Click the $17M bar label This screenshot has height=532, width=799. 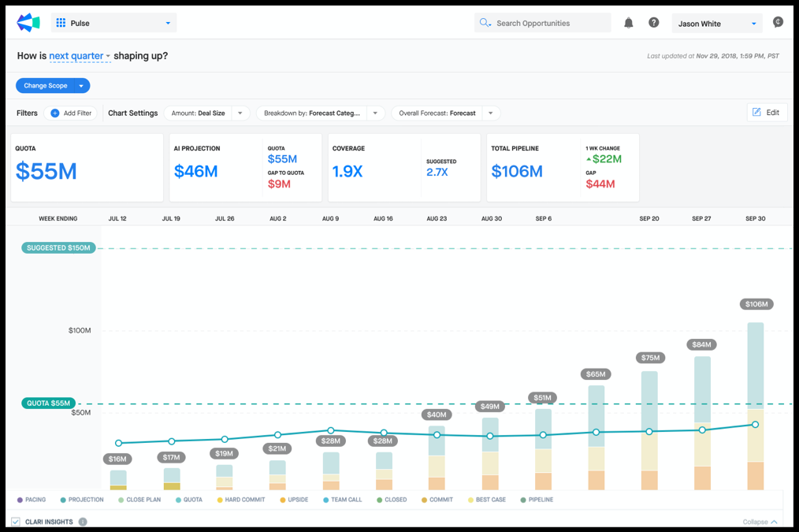point(171,458)
